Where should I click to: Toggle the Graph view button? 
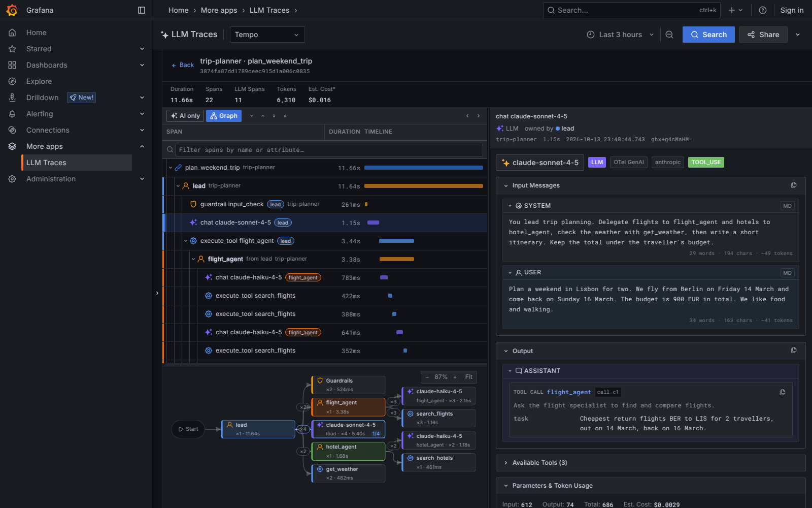click(224, 116)
